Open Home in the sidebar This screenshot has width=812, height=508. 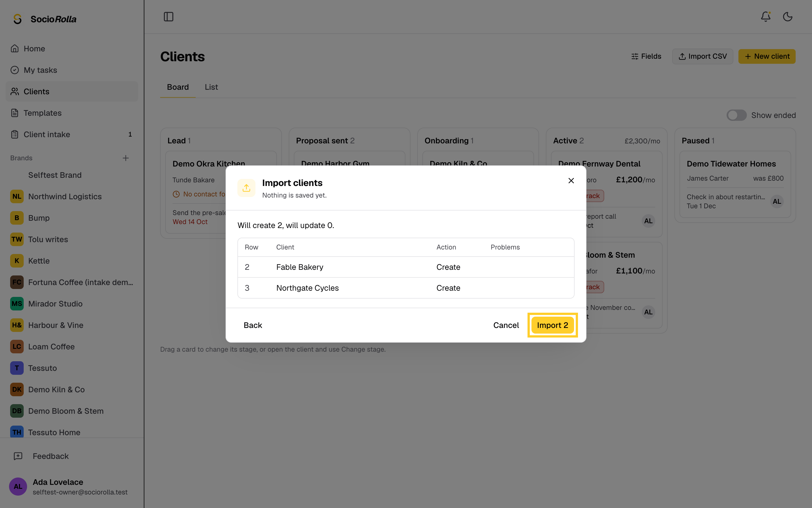click(x=72, y=49)
